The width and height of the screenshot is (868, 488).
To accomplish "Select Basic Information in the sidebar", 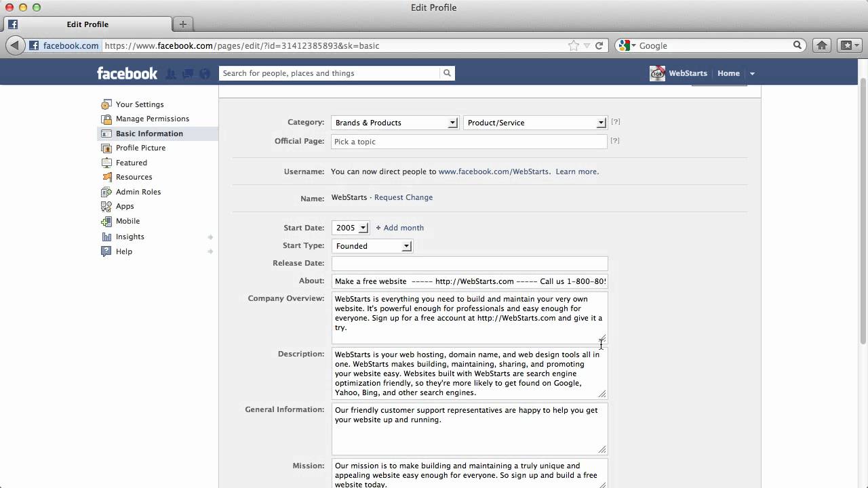I will 149,134.
